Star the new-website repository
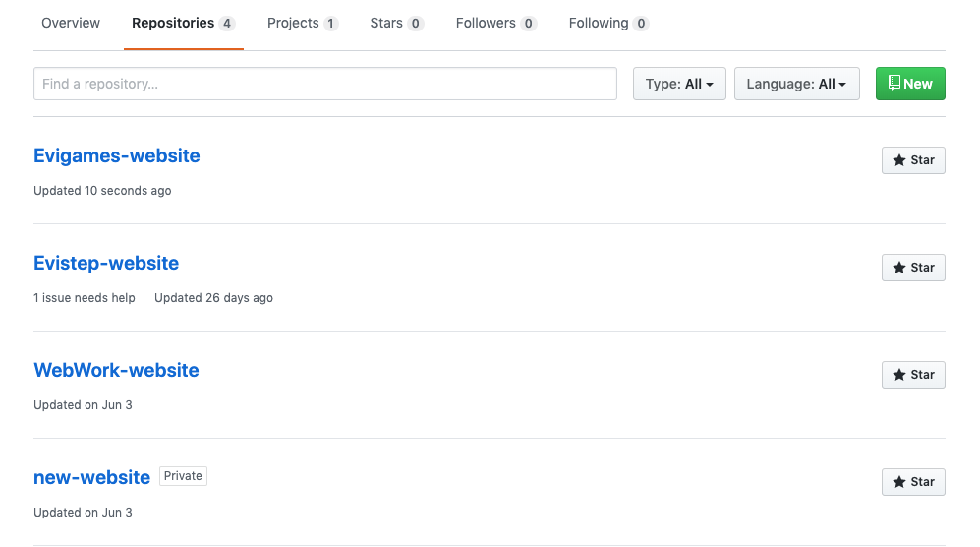 pos(914,482)
